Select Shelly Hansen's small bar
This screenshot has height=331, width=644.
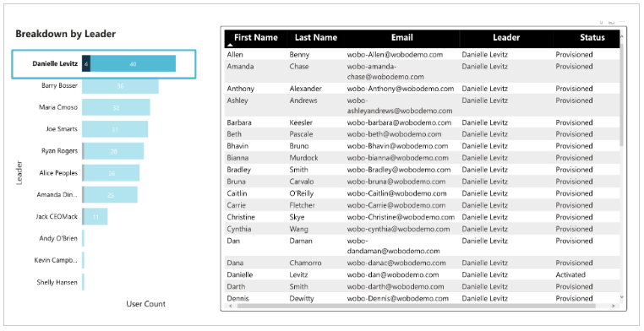tap(84, 282)
